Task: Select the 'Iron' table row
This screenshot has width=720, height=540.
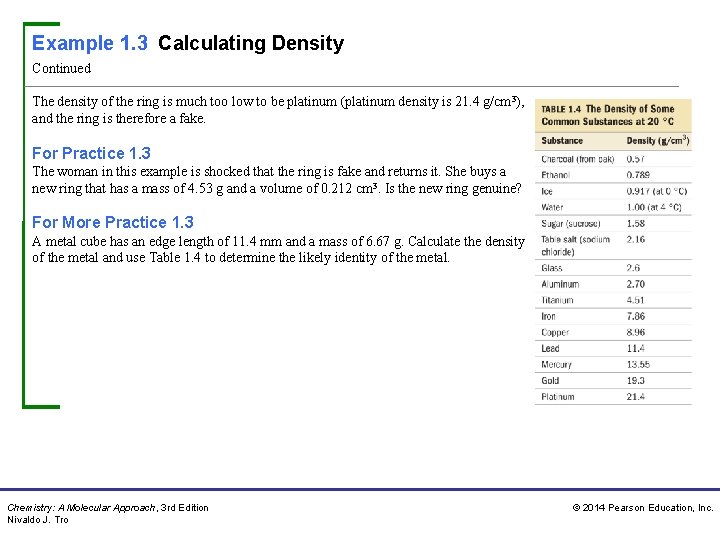Action: coord(613,316)
